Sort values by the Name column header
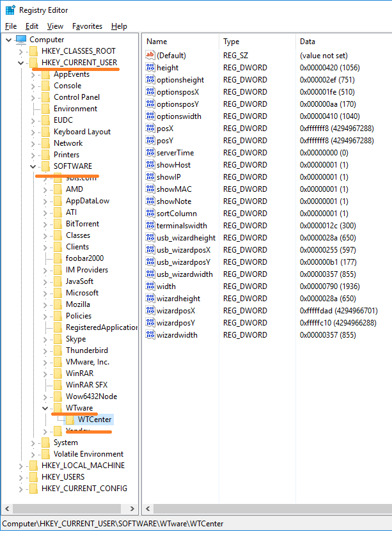This screenshot has height=534, width=392. 179,42
